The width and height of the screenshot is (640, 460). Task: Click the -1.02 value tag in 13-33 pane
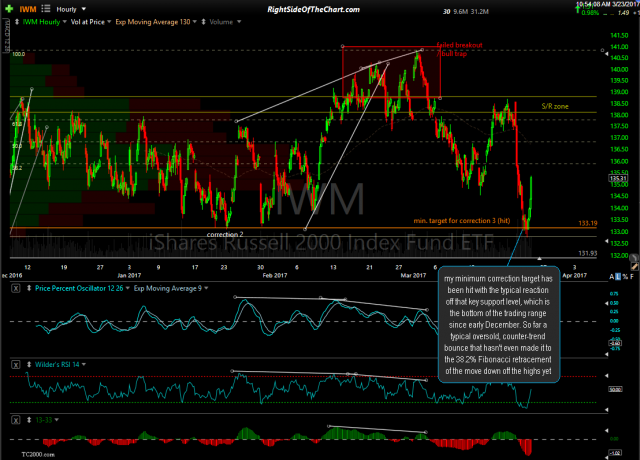tap(615, 453)
